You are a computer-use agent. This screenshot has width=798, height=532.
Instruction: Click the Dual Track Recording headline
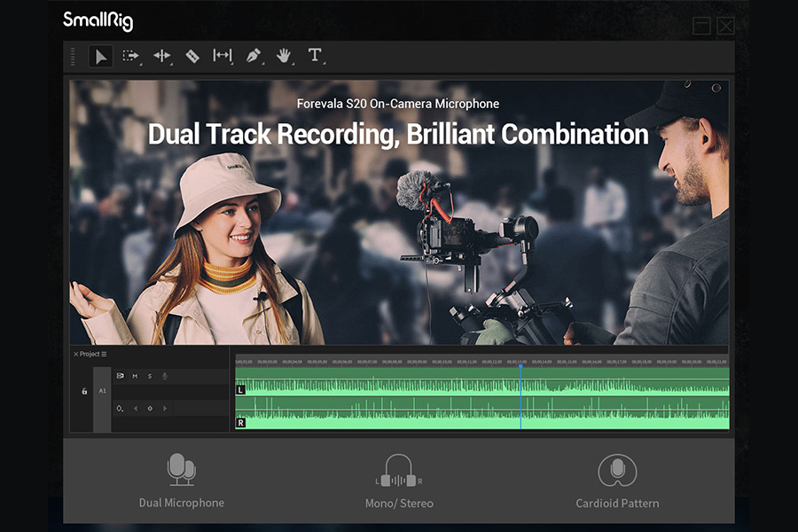[398, 135]
